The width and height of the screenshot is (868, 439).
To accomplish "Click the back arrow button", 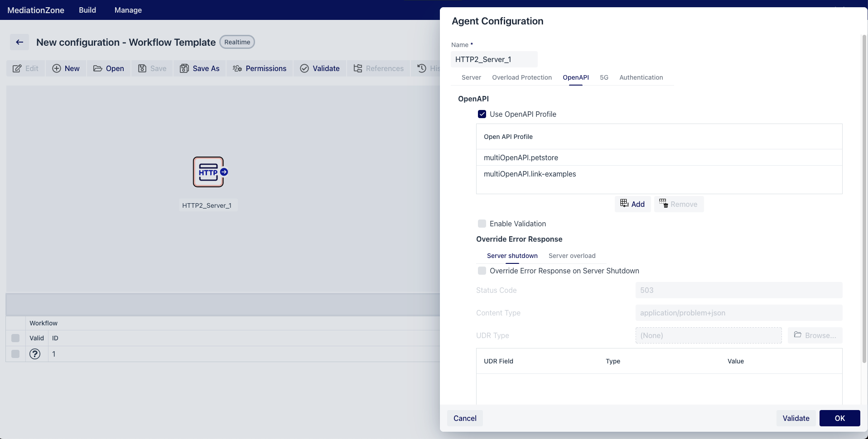I will coord(19,42).
